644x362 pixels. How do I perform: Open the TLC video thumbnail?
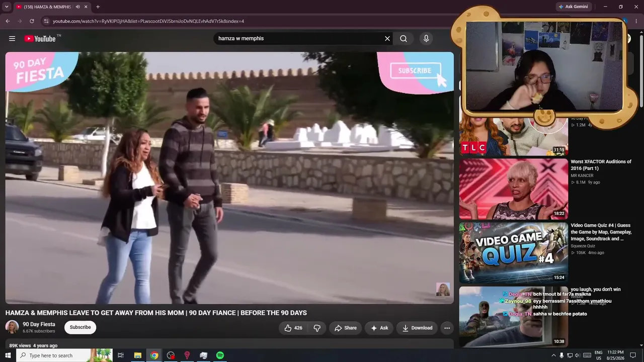514,136
